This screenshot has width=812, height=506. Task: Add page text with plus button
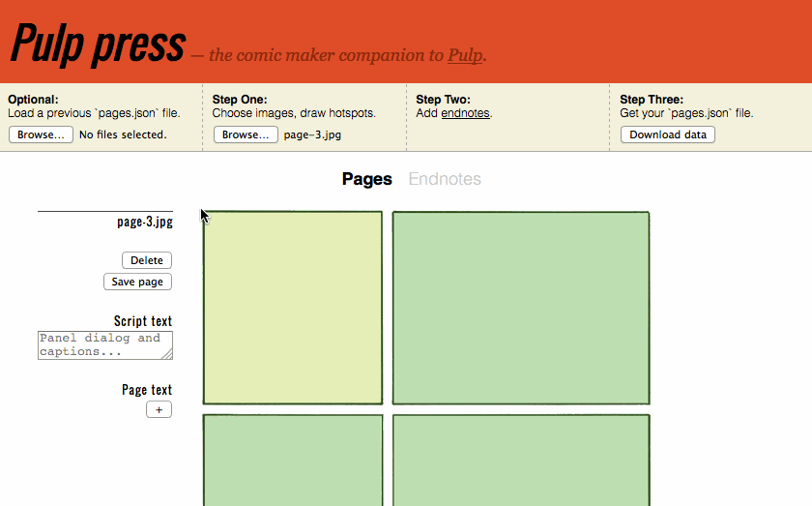tap(159, 409)
